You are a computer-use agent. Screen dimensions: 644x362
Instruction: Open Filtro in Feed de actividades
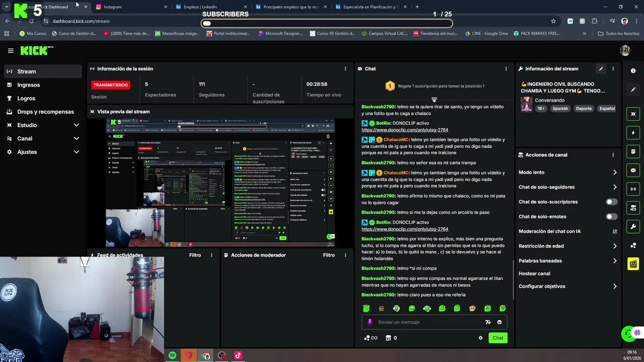coord(195,255)
